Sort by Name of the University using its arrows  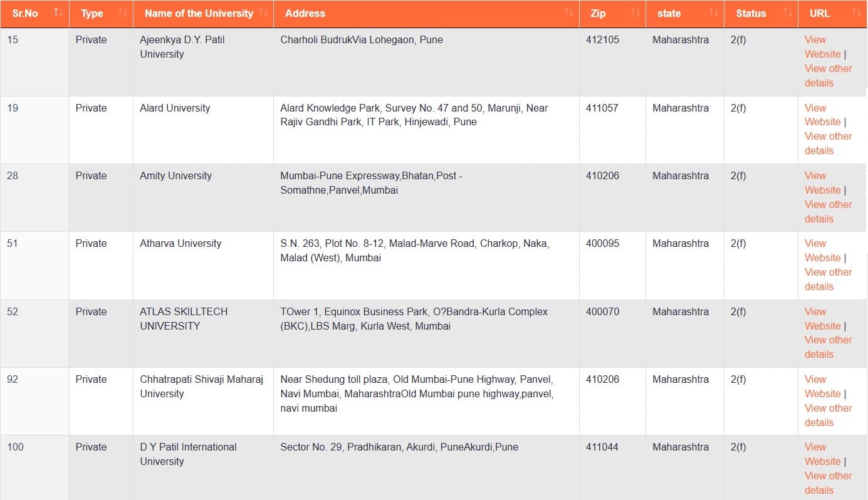(x=263, y=13)
